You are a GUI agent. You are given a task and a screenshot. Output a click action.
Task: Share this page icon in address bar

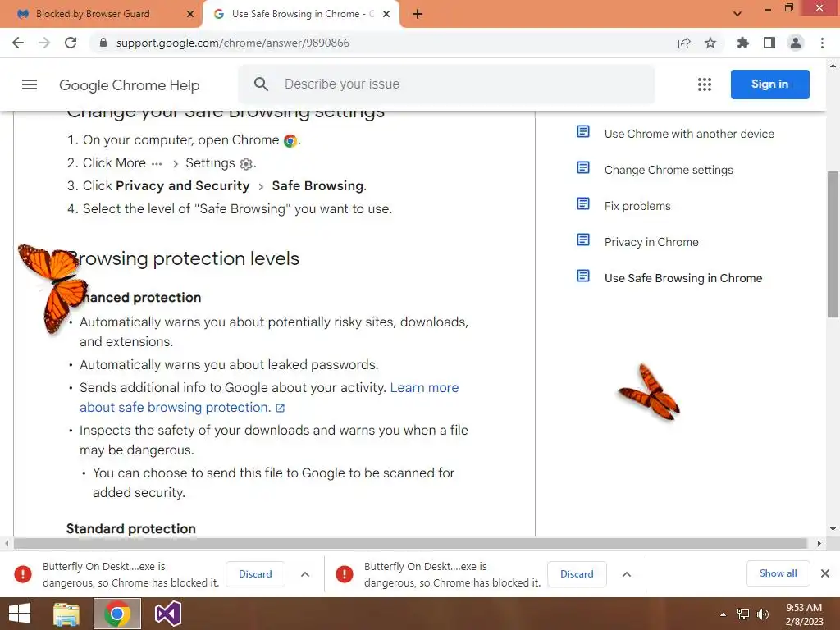(684, 43)
